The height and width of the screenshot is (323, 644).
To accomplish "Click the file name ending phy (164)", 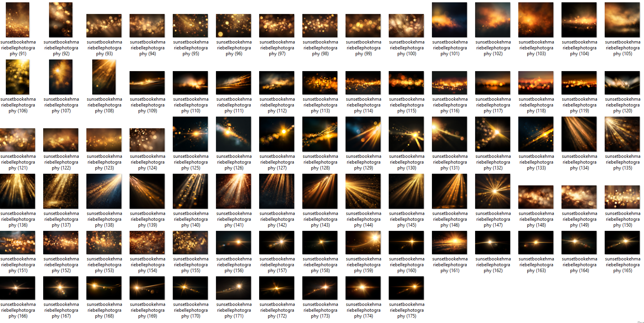I will point(579,265).
